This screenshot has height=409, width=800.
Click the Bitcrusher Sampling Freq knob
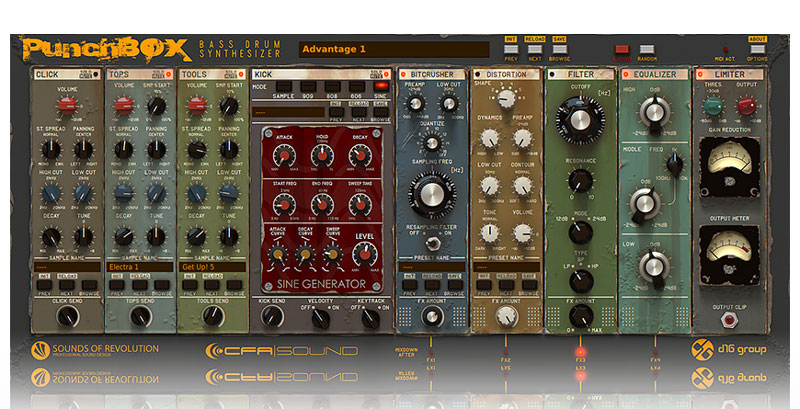click(430, 193)
